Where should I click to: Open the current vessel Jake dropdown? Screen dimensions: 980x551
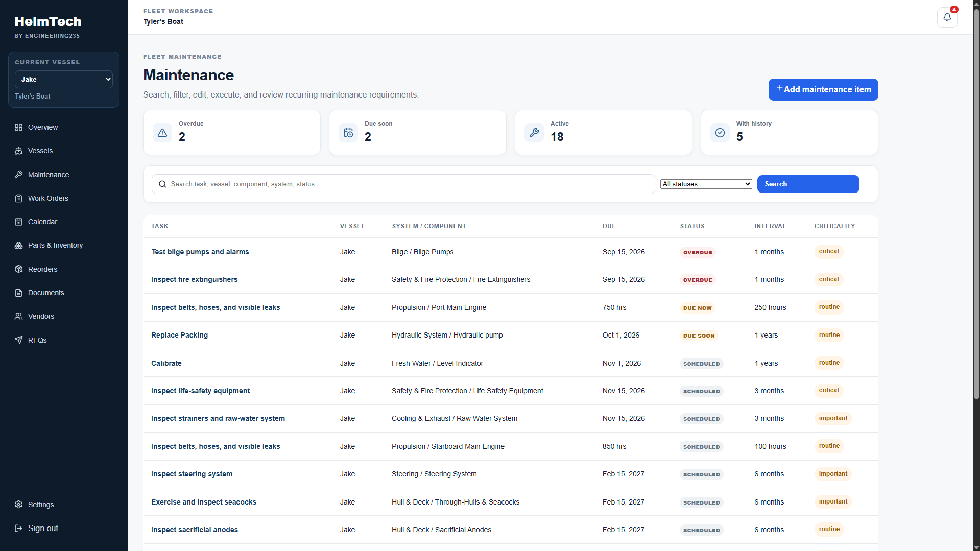pos(64,79)
